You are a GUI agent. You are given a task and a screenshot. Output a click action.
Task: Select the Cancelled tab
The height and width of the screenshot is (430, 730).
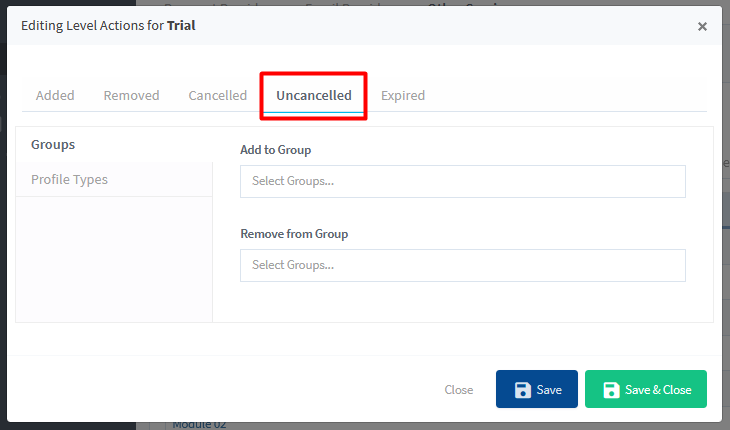click(217, 95)
